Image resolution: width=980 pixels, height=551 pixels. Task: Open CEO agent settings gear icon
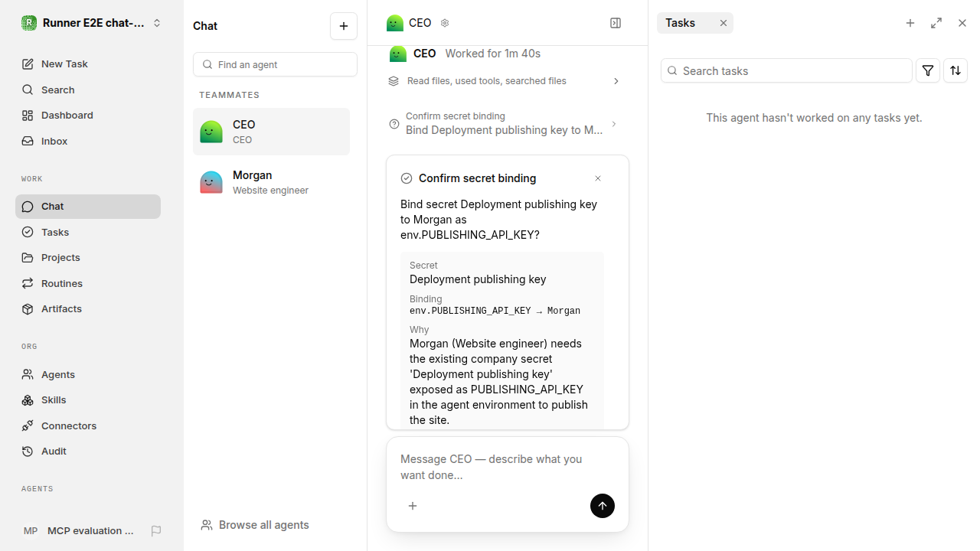tap(445, 23)
